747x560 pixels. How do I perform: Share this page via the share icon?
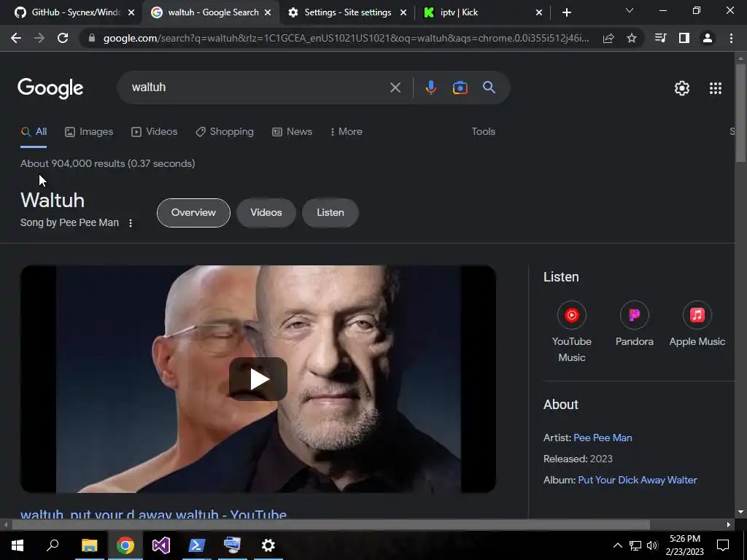coord(608,38)
